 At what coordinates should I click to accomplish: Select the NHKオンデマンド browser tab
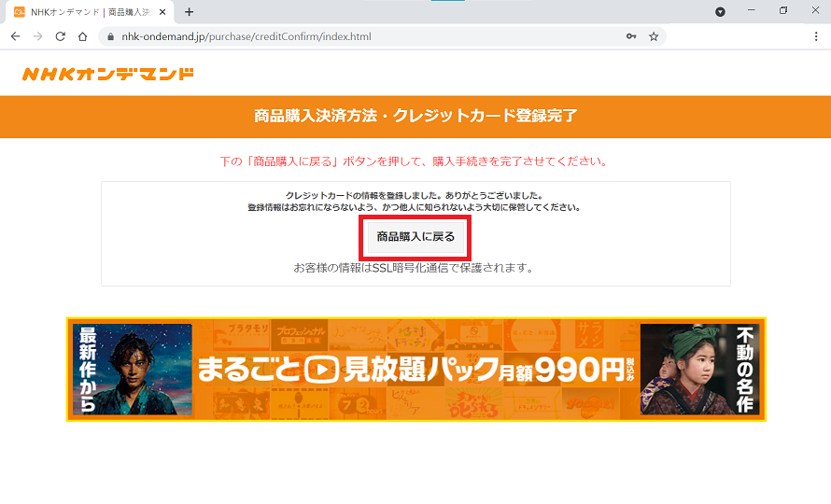[x=90, y=11]
